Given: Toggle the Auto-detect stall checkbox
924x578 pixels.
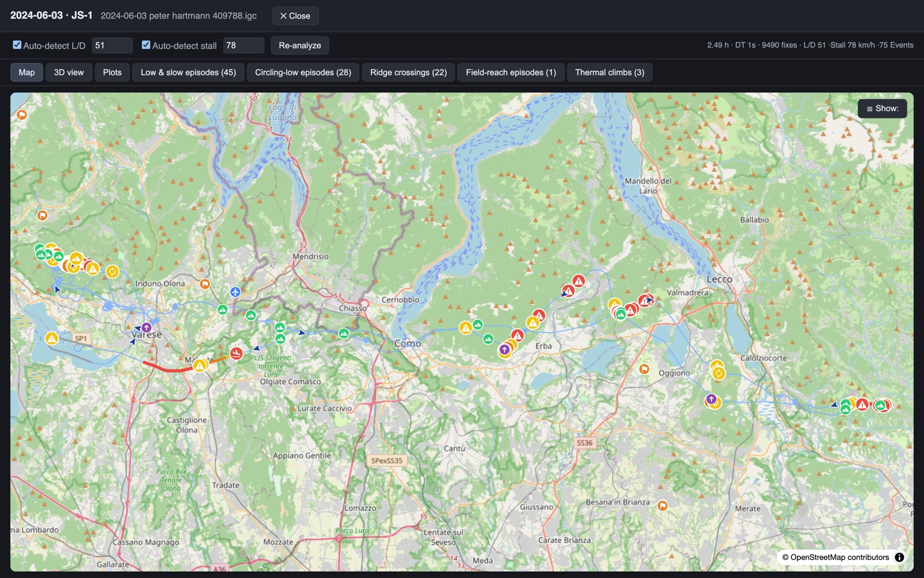Looking at the screenshot, I should pyautogui.click(x=146, y=45).
